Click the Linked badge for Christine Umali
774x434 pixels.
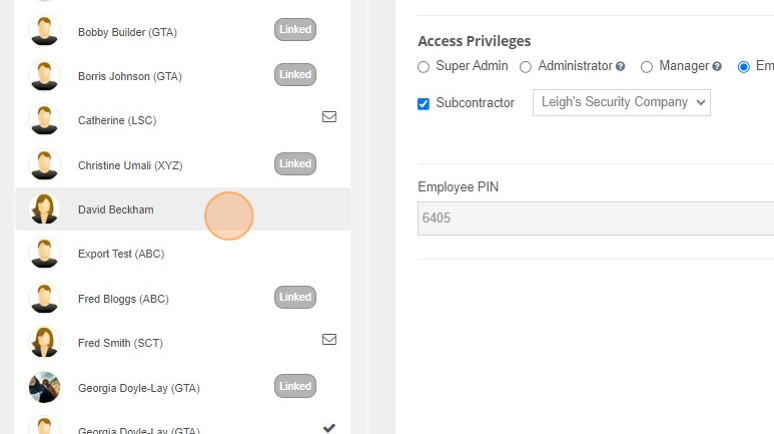[x=295, y=163]
